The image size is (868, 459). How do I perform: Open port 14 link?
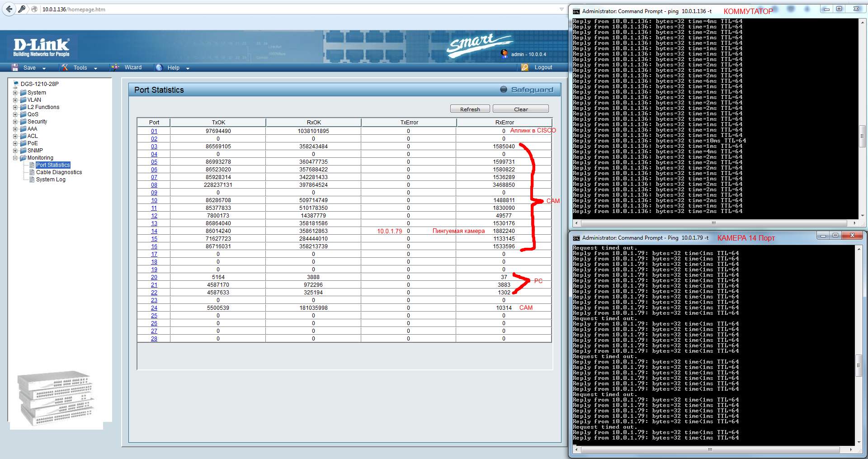pos(154,231)
